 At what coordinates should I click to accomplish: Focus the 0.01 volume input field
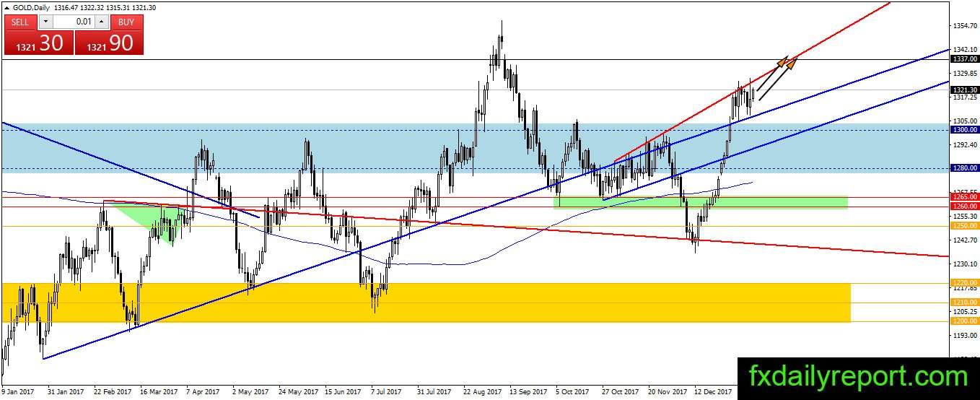73,22
